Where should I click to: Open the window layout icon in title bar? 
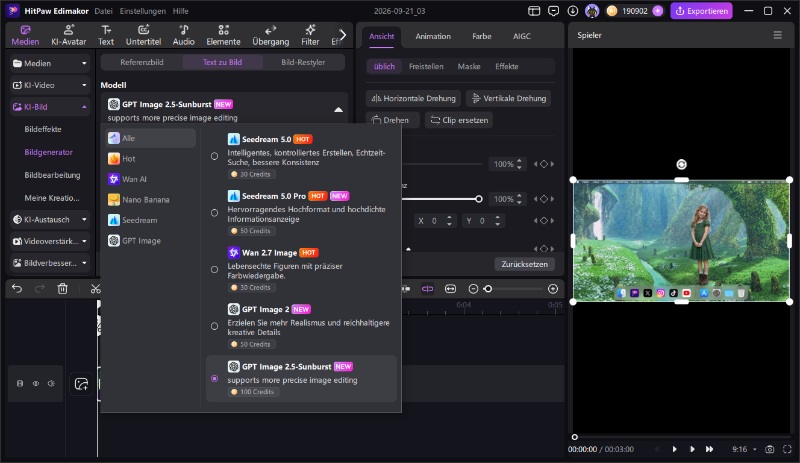pos(534,11)
